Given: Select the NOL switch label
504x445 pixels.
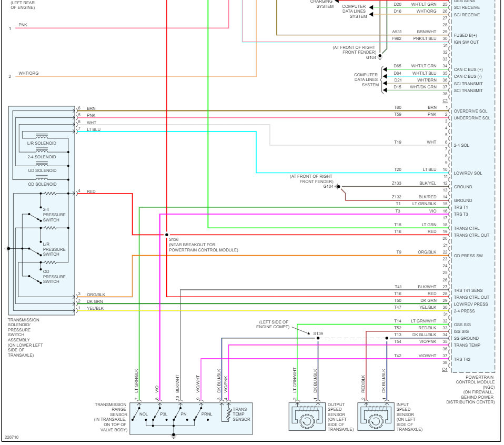Looking at the screenshot, I should click(143, 414).
